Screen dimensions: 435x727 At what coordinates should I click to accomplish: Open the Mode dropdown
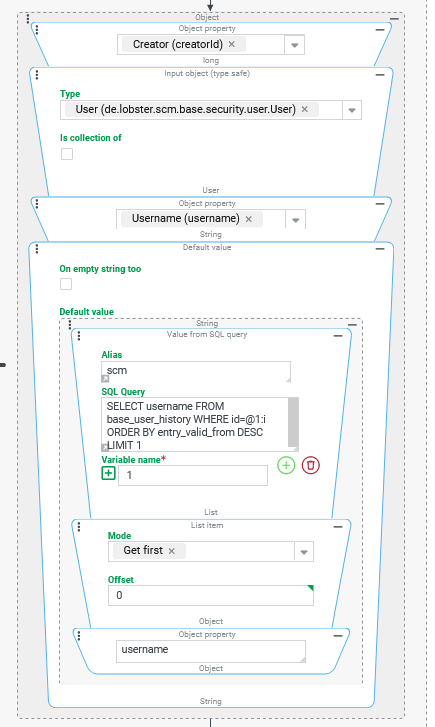304,552
